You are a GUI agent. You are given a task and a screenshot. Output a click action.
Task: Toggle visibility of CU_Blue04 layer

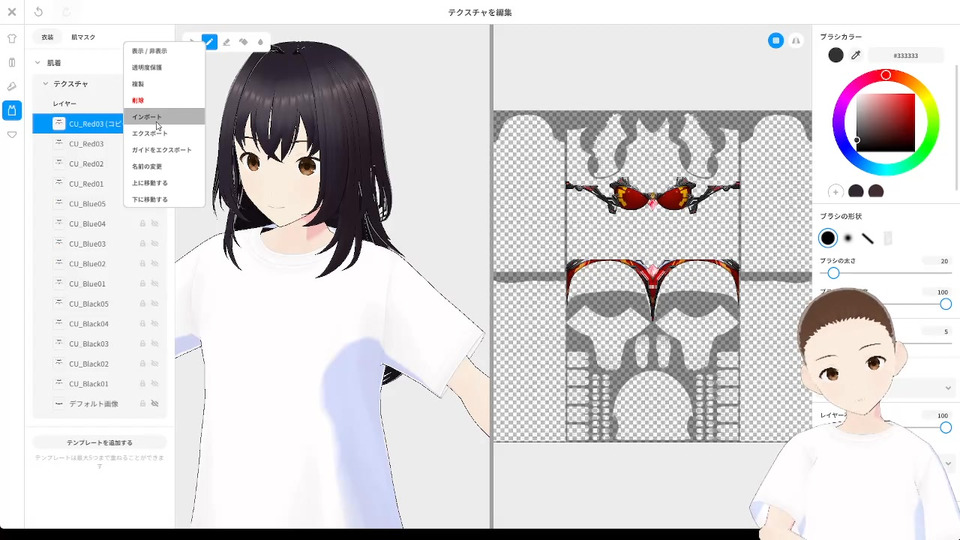click(155, 223)
